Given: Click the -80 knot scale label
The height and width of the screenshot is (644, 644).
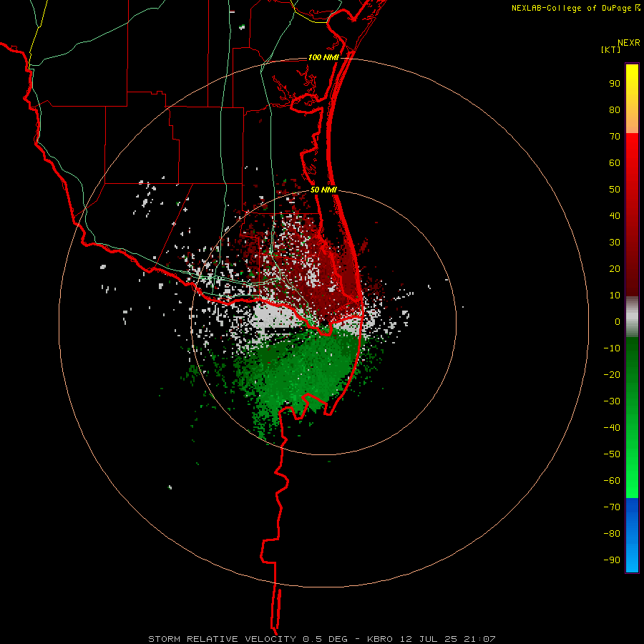Looking at the screenshot, I should tap(612, 534).
